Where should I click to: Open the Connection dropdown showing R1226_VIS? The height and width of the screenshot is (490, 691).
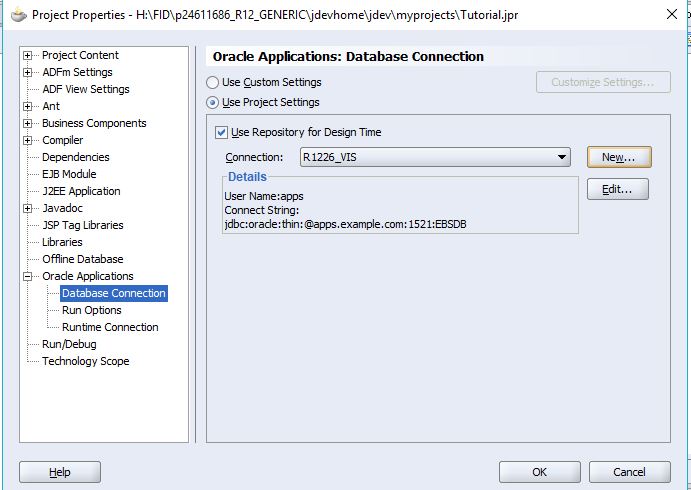tap(435, 157)
